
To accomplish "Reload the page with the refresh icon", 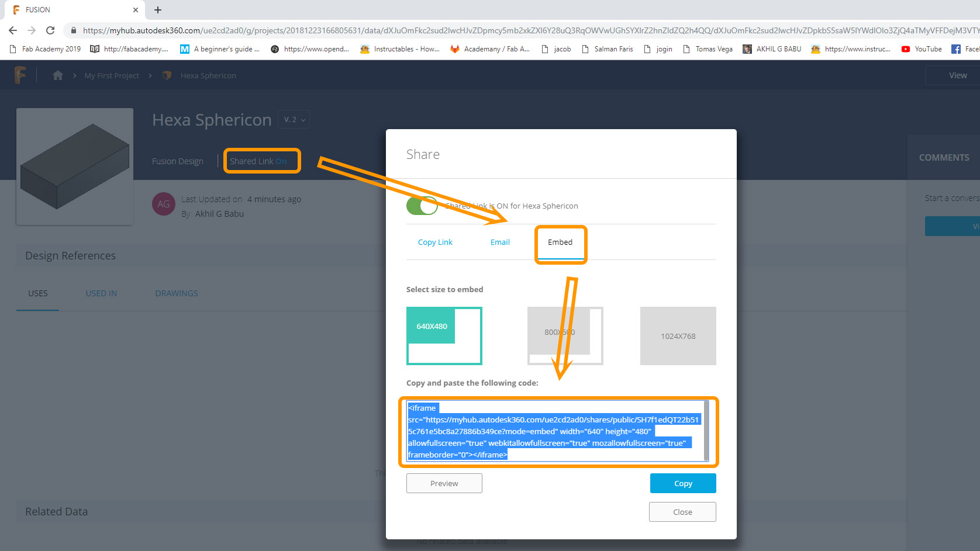I will 50,30.
